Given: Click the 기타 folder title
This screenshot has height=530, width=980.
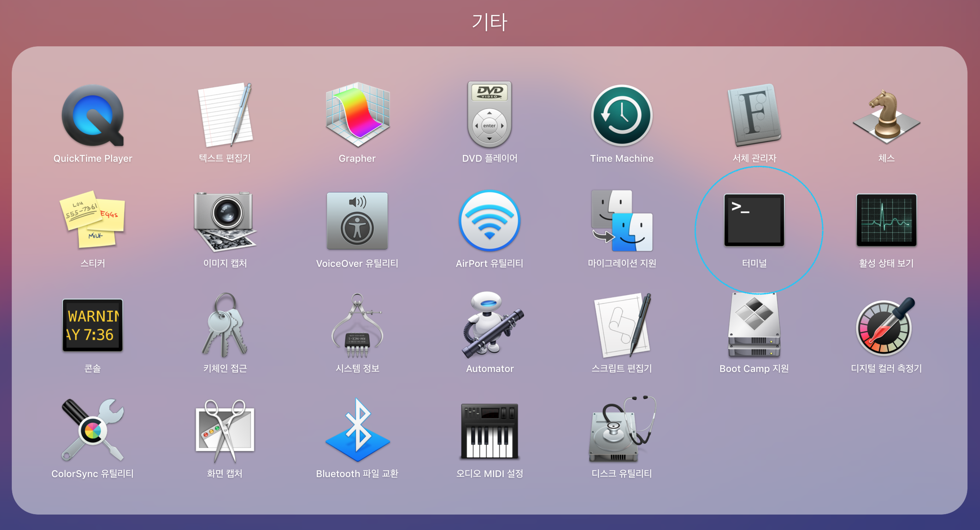Looking at the screenshot, I should coord(490,22).
